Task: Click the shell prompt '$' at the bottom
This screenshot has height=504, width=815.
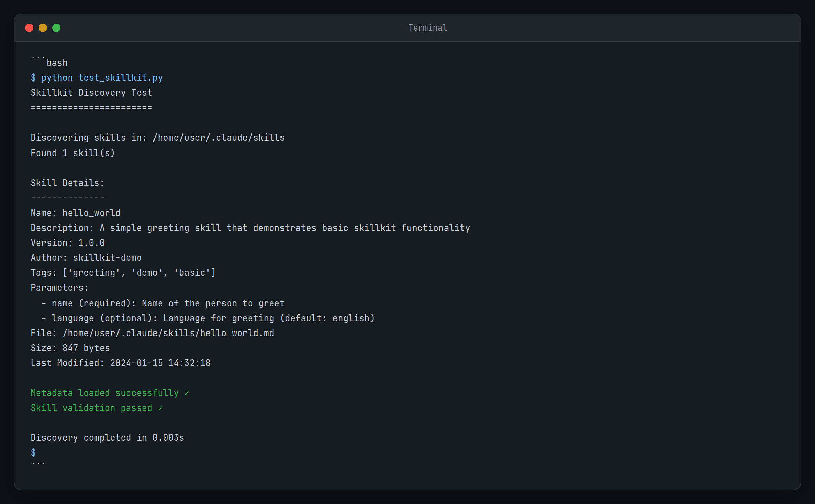Action: point(33,452)
